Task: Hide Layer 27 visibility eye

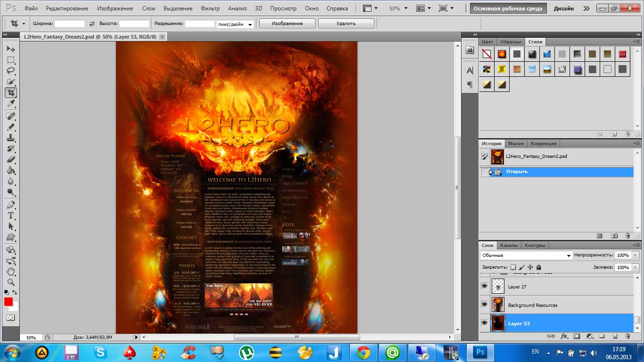Action: coord(484,286)
